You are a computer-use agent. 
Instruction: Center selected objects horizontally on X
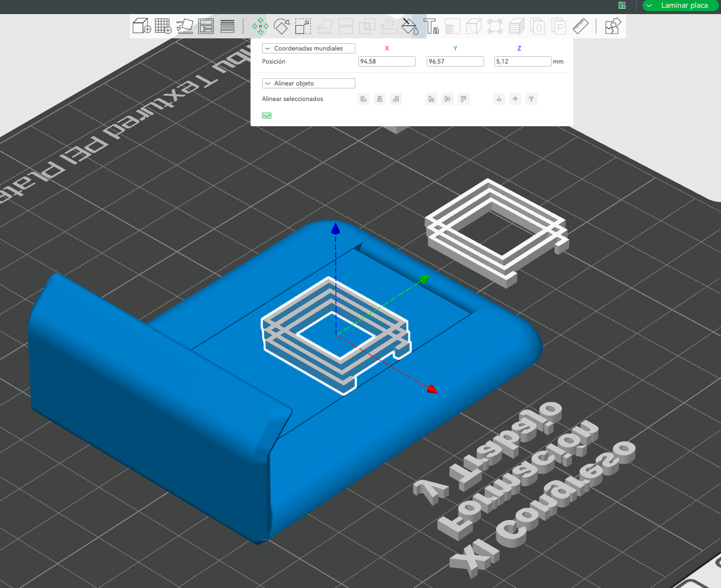point(380,99)
